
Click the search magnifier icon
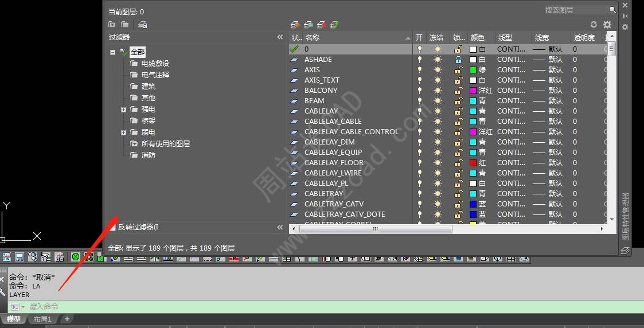[x=612, y=10]
